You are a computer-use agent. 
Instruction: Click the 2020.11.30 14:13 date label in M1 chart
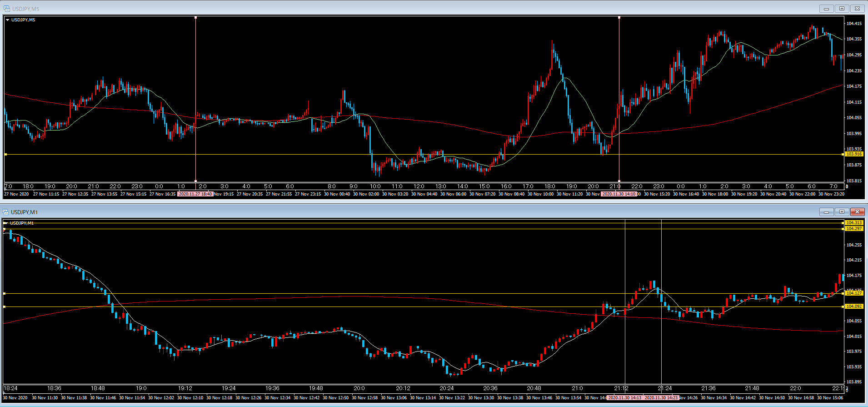625,398
